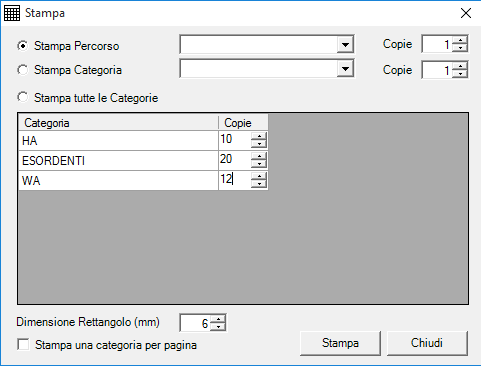Increase Dimensione Rettangolo value
The width and height of the screenshot is (481, 366).
coord(218,319)
